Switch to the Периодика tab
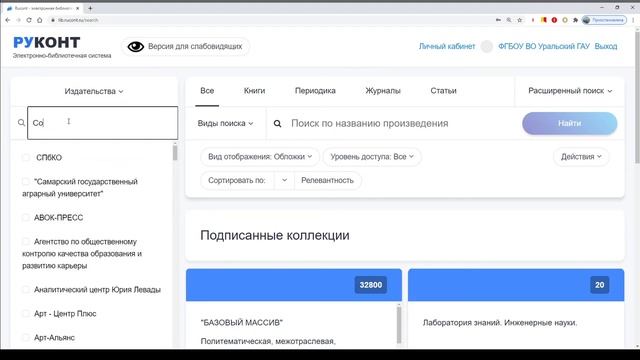The height and width of the screenshot is (360, 640). [315, 91]
